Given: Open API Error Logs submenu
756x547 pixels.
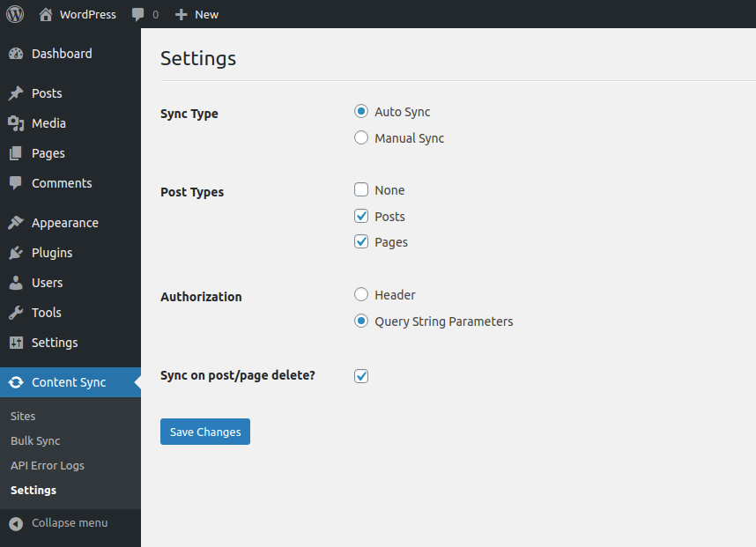Looking at the screenshot, I should click(x=48, y=465).
